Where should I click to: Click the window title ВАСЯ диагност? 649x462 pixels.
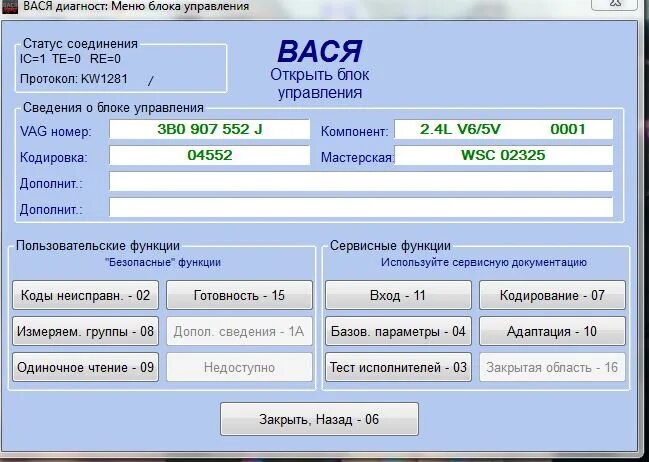pos(136,6)
